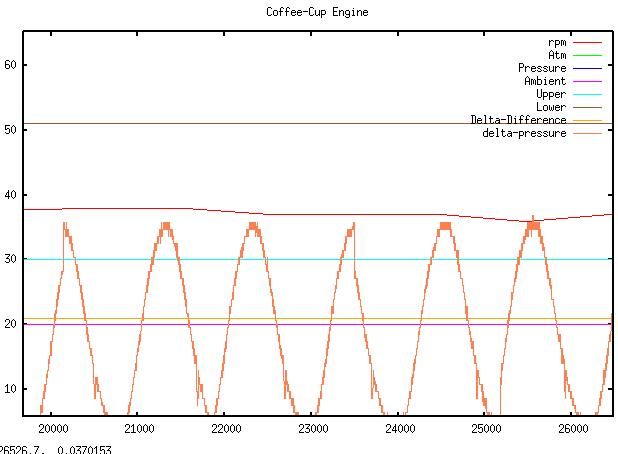Select the 23000 x-axis tick label

[313, 428]
